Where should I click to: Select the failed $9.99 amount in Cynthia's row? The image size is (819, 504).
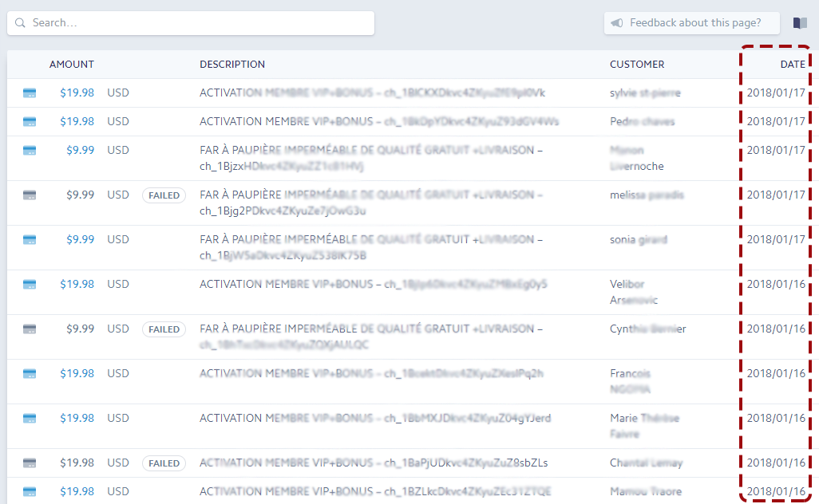pyautogui.click(x=80, y=329)
